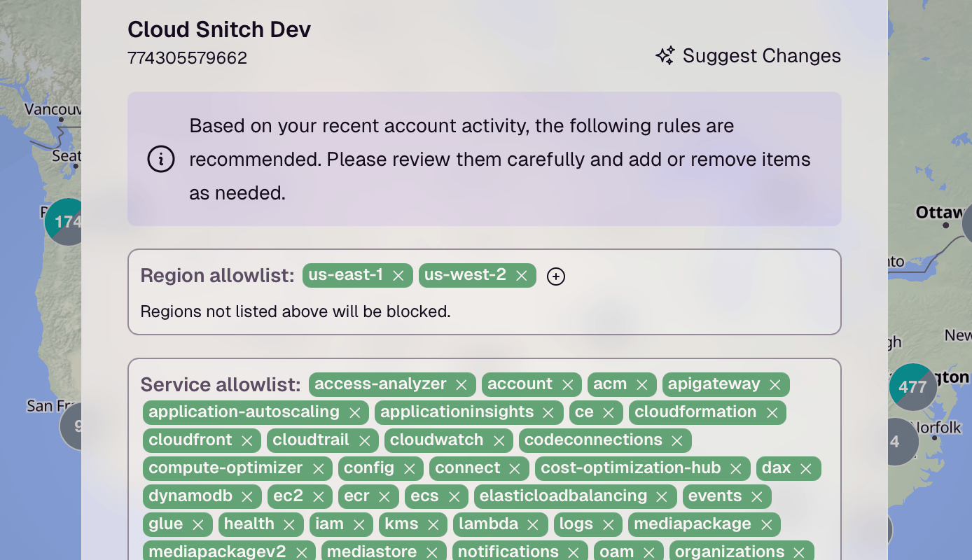Click the map cluster marker showing 477
This screenshot has height=560, width=972.
[x=912, y=387]
